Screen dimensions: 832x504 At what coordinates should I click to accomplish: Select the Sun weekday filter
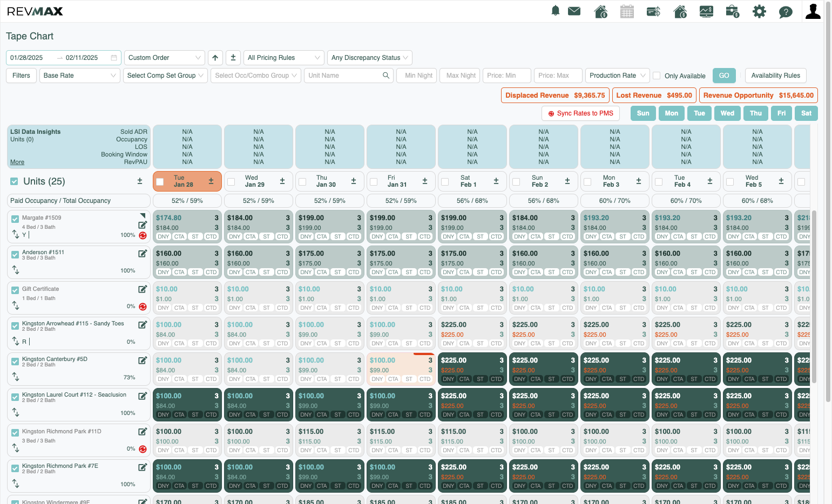[x=643, y=113]
